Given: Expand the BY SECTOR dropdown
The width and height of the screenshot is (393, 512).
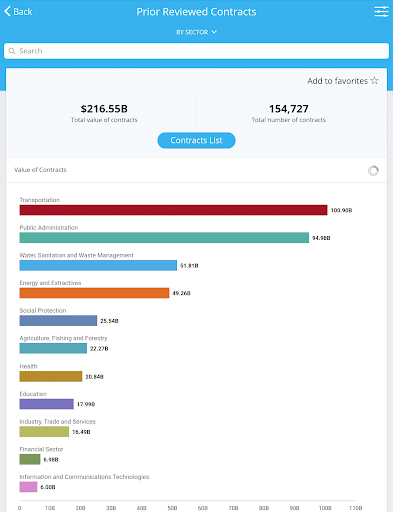Looking at the screenshot, I should pyautogui.click(x=197, y=32).
